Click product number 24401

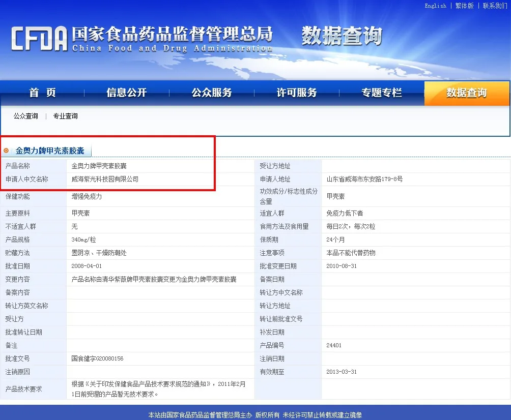[x=334, y=345]
